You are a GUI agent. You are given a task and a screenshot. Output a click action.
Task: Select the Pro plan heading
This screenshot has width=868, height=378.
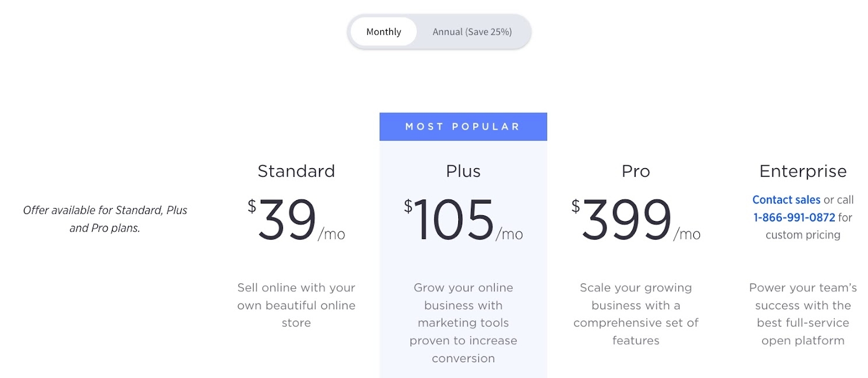(x=636, y=171)
